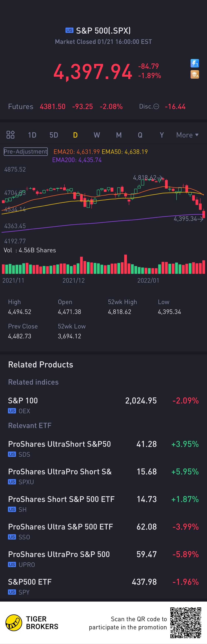Open the chart layout grid icon
The width and height of the screenshot is (207, 644).
(10, 135)
